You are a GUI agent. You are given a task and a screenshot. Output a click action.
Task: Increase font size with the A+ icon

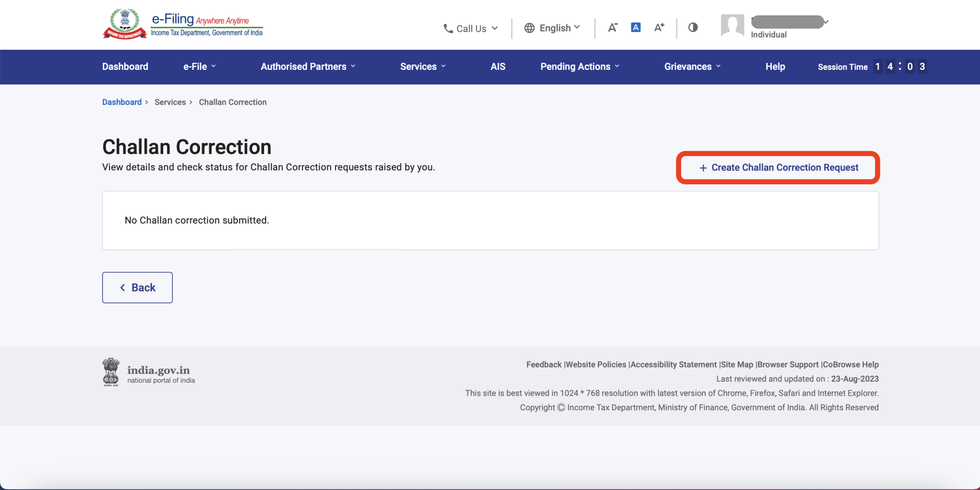[x=659, y=28]
